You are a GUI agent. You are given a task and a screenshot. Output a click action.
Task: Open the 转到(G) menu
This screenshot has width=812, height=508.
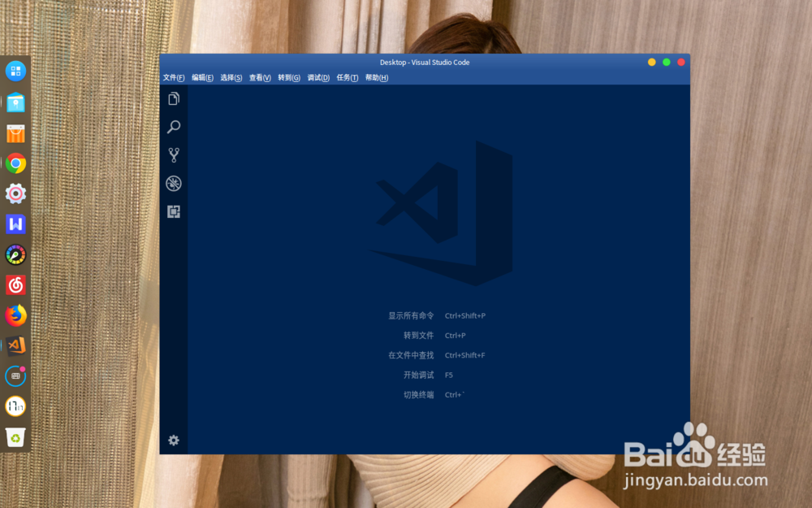click(289, 78)
